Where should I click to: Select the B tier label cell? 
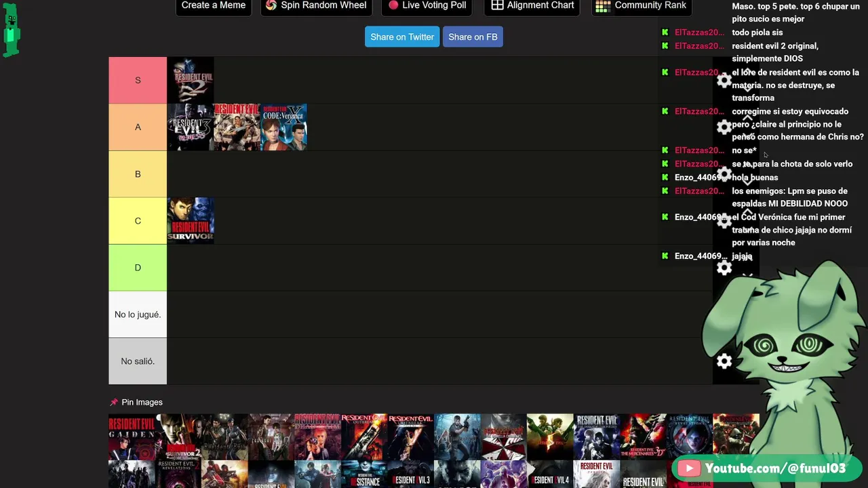click(x=138, y=174)
